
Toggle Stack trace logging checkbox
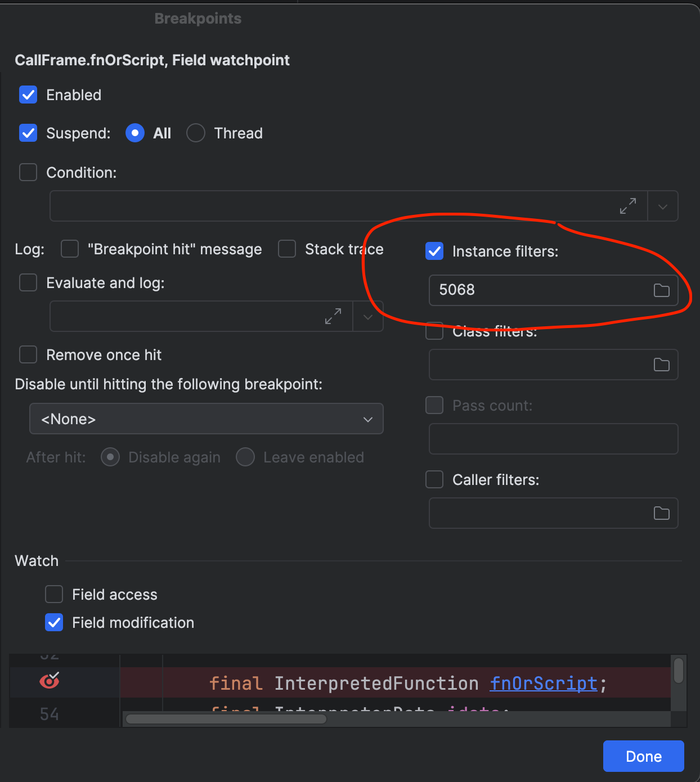click(x=287, y=249)
